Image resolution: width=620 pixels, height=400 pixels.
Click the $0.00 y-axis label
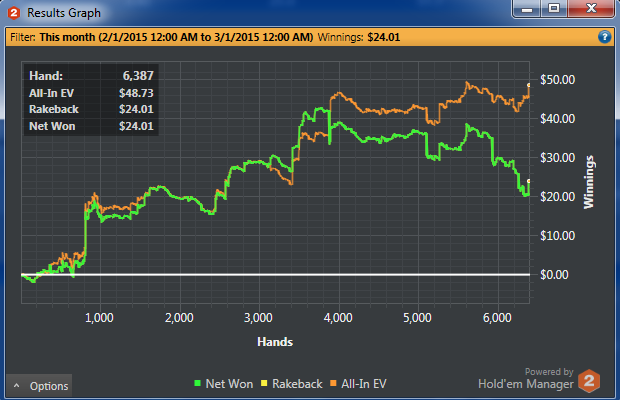point(554,275)
